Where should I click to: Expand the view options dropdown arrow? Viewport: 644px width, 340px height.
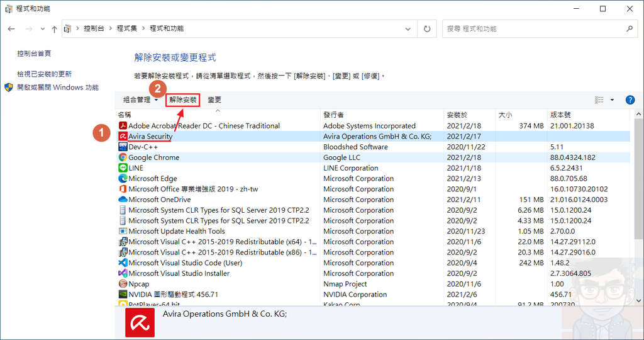tap(612, 100)
